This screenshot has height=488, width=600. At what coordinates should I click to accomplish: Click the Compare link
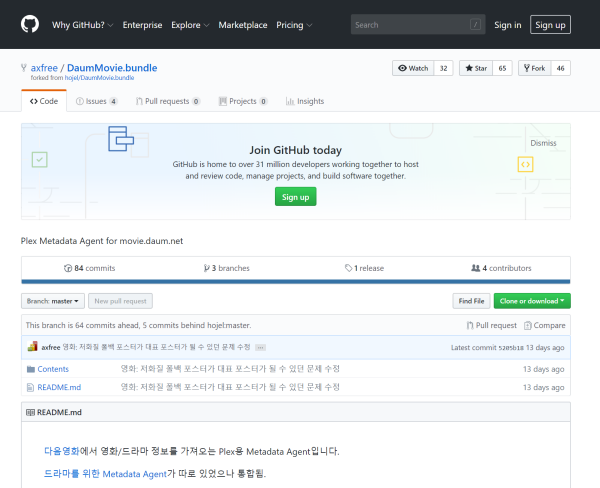[x=545, y=325]
